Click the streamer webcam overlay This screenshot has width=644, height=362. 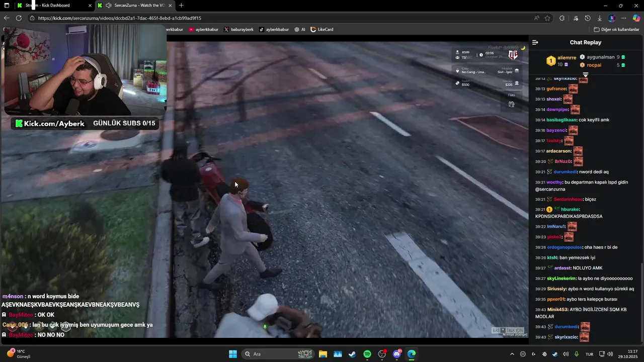[x=85, y=70]
